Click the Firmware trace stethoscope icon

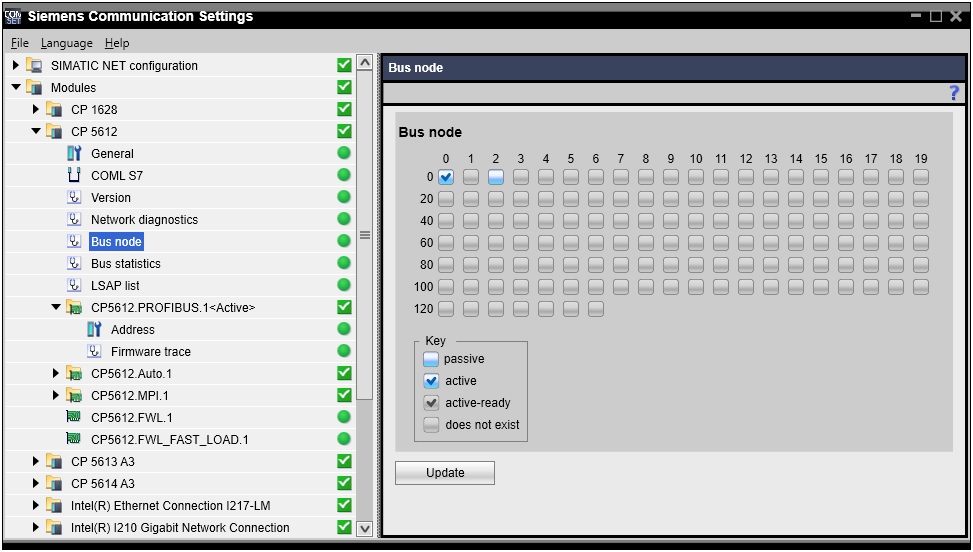(94, 352)
